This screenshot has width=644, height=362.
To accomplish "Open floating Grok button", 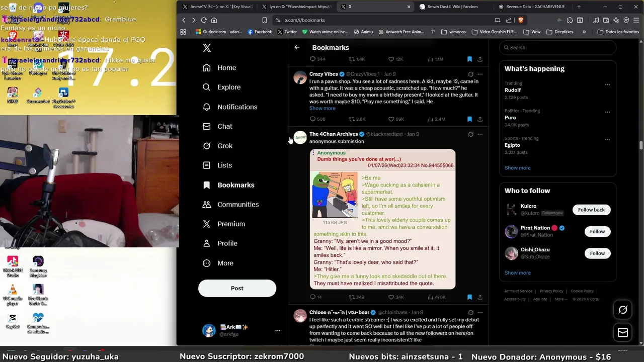I will click(623, 310).
